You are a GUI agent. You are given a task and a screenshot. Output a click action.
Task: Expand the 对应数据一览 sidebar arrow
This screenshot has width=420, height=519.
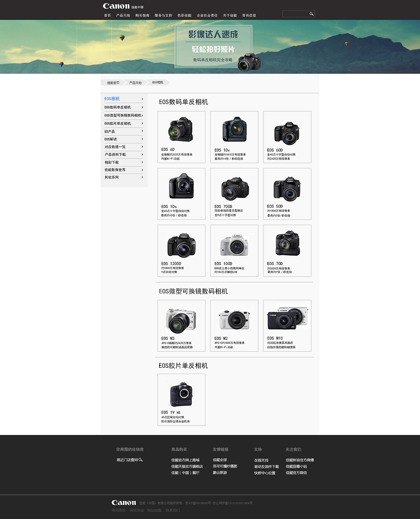(x=142, y=147)
